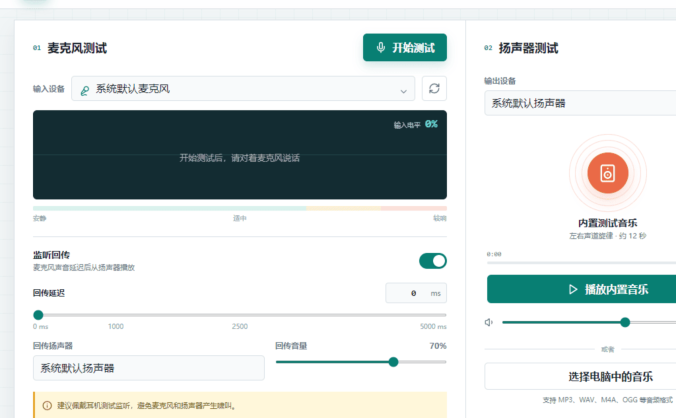Image resolution: width=676 pixels, height=418 pixels.
Task: Click the dark input level waveform display
Action: (240, 155)
